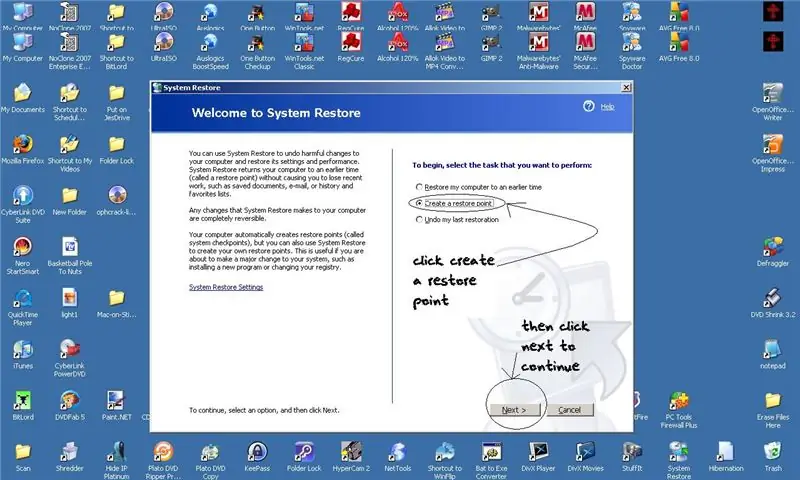Open the NetTools desktop icon
The width and height of the screenshot is (800, 480).
point(397,452)
